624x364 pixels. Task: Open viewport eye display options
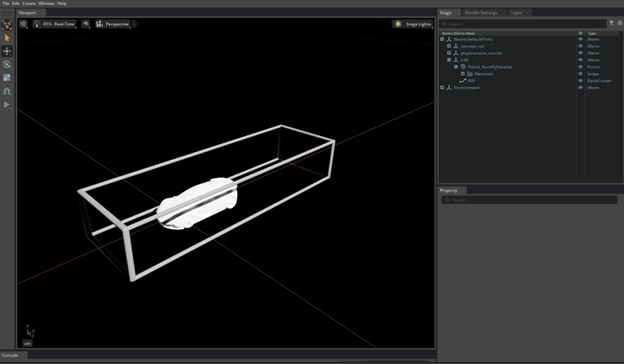point(86,24)
